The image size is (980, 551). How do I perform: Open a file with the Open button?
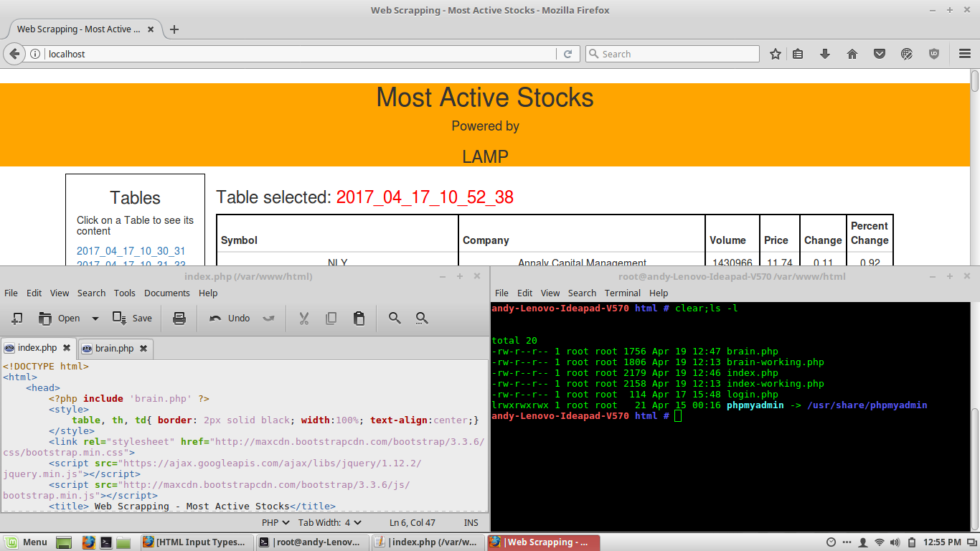(x=60, y=318)
